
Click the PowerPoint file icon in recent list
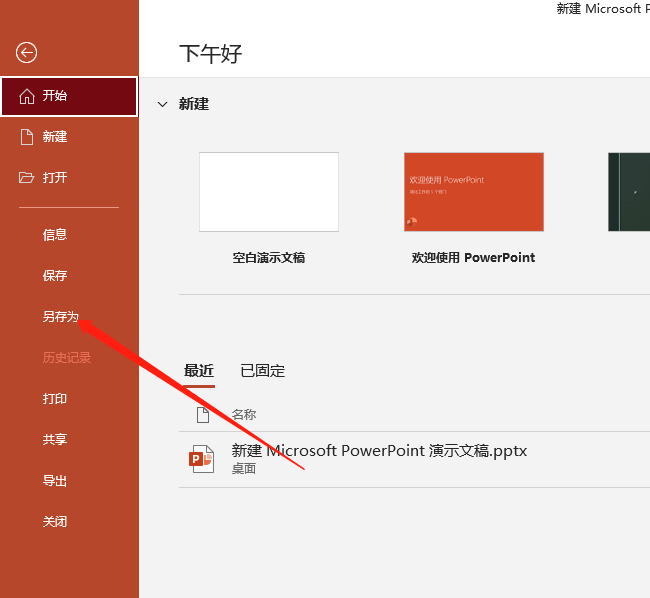point(202,459)
